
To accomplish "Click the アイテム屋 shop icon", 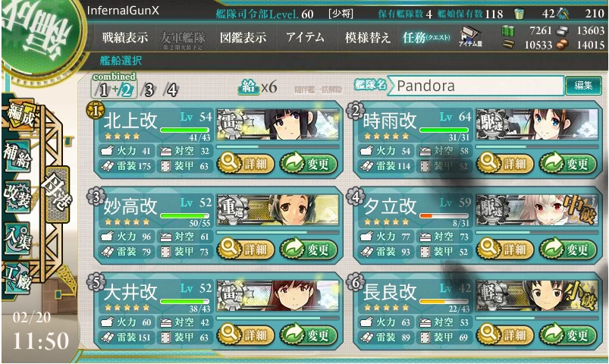I will tap(470, 37).
